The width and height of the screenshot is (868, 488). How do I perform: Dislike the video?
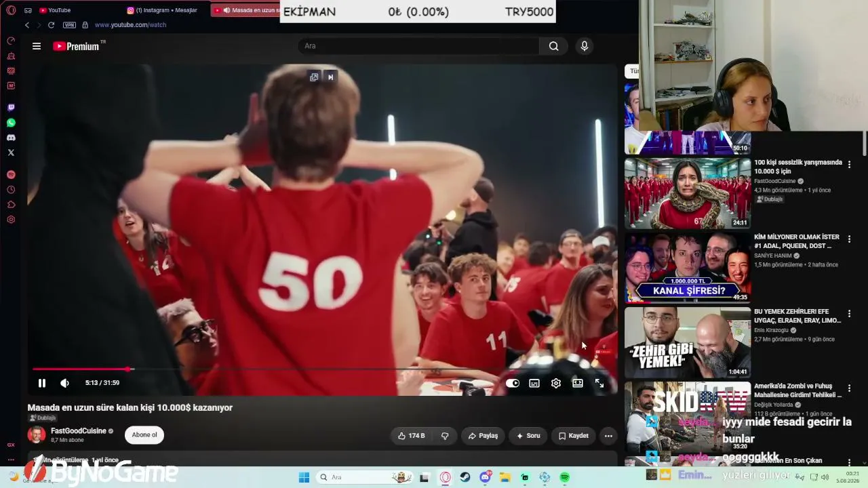pos(445,436)
